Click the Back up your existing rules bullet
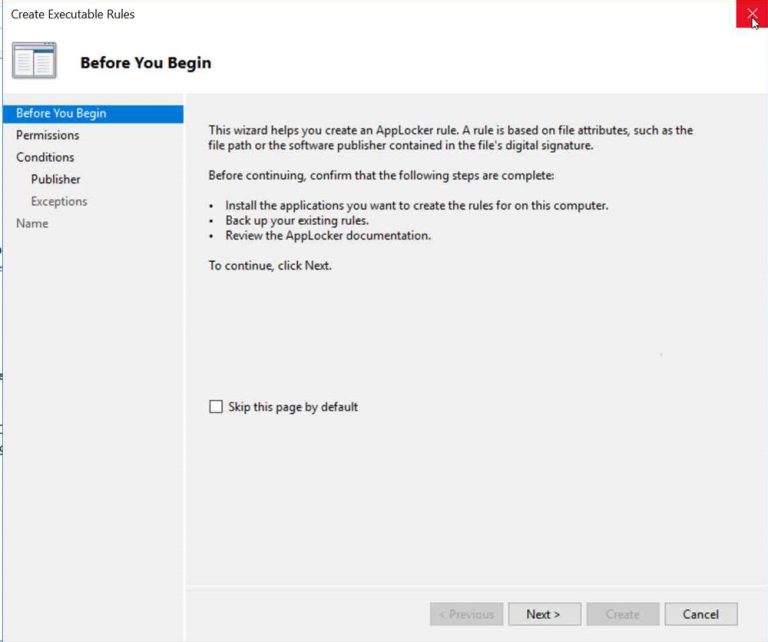The width and height of the screenshot is (768, 642). [297, 220]
